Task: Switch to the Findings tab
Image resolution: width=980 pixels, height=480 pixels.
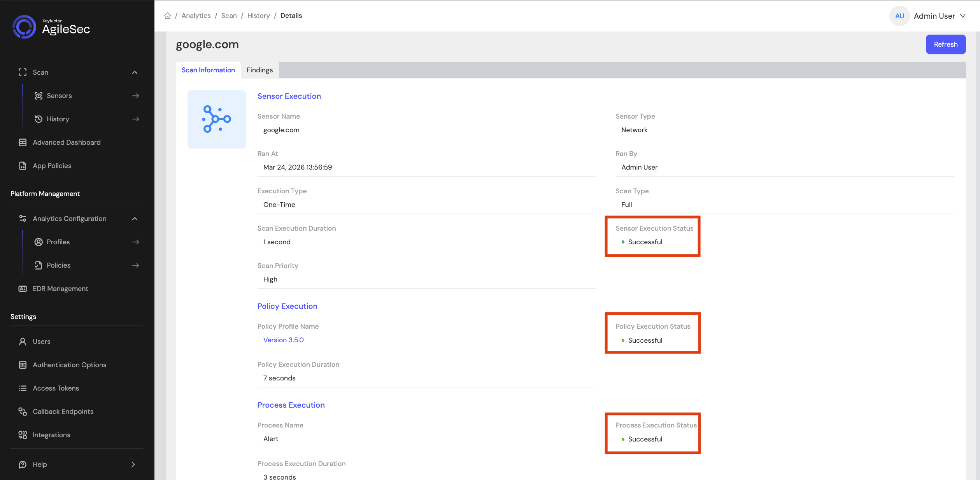Action: click(x=259, y=70)
